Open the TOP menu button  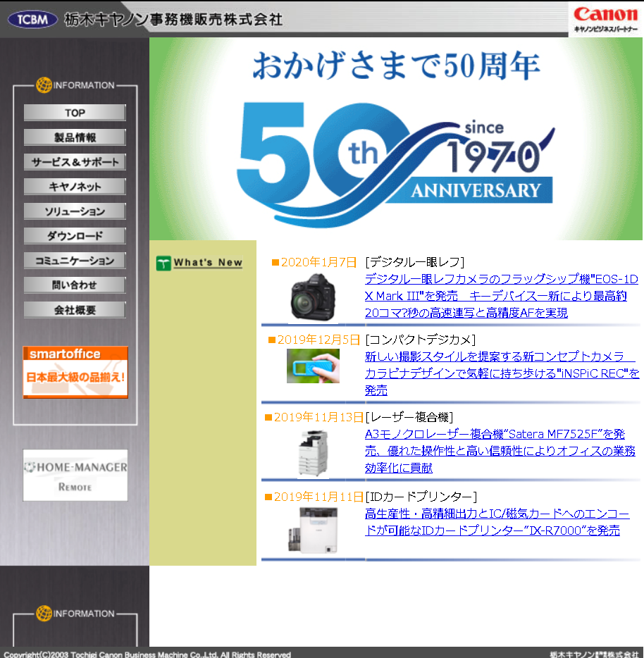click(x=75, y=113)
